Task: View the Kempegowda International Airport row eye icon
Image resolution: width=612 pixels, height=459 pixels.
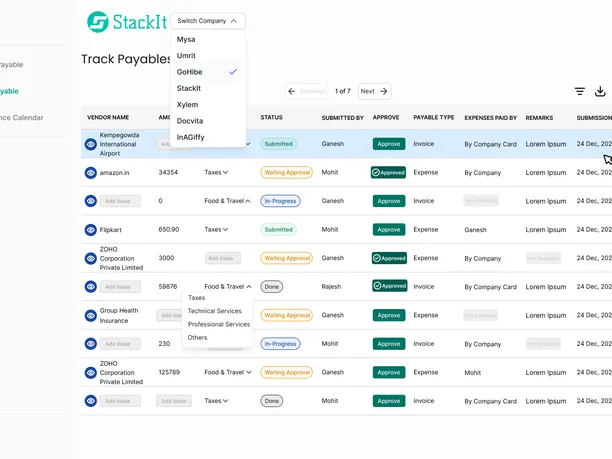Action: point(91,144)
